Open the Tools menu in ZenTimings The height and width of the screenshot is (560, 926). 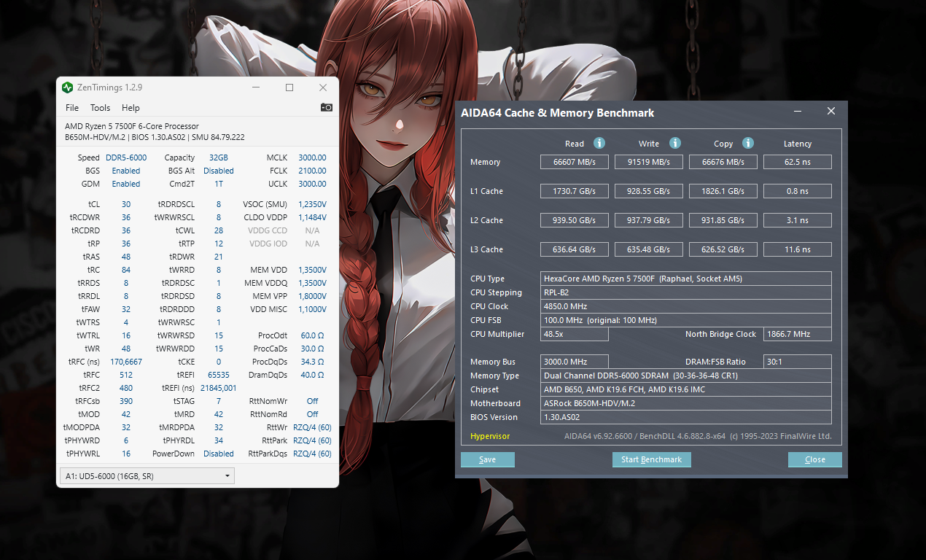pos(100,108)
